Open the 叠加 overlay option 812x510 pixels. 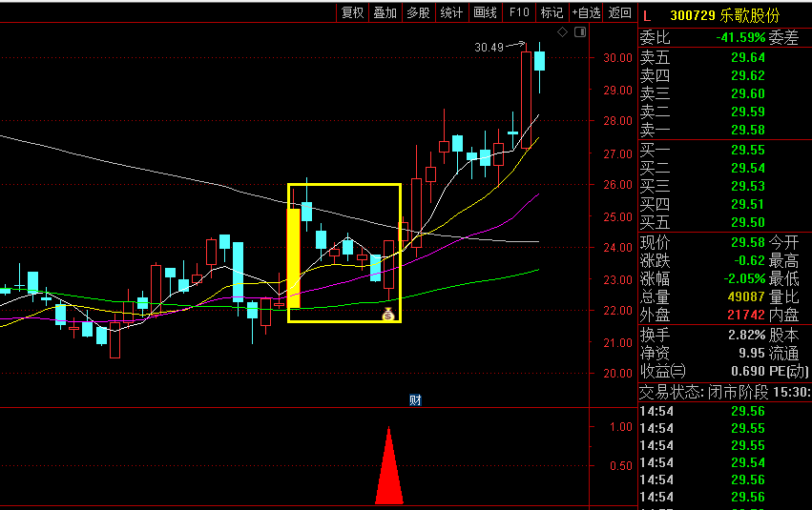[x=385, y=12]
